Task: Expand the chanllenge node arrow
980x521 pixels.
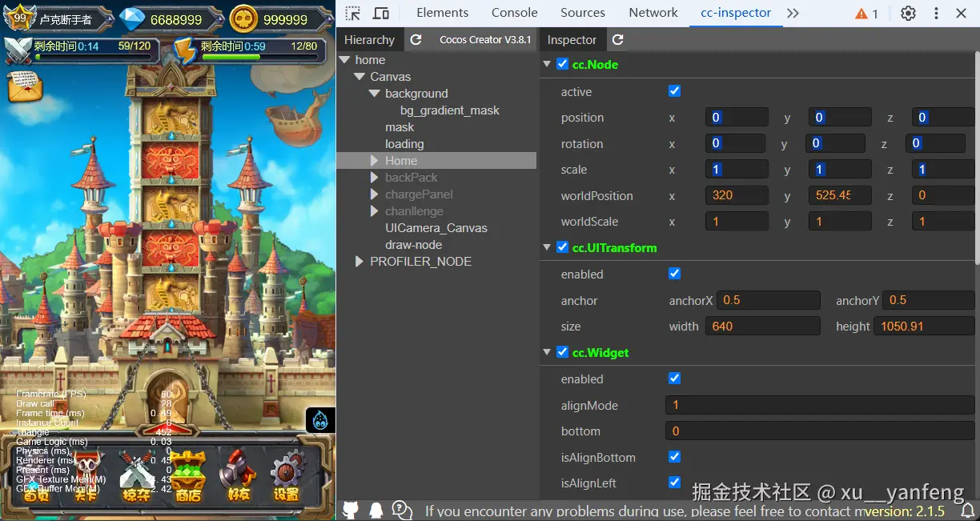Action: 374,211
